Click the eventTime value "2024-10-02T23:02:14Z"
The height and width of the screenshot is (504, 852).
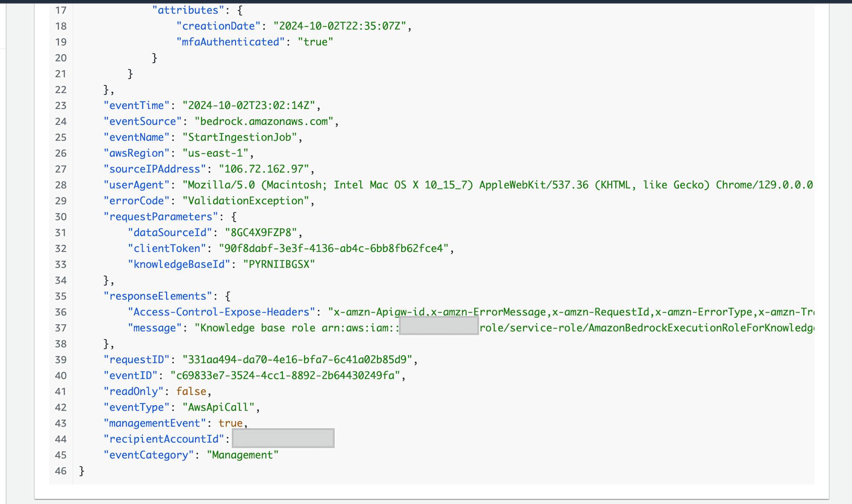(x=249, y=105)
